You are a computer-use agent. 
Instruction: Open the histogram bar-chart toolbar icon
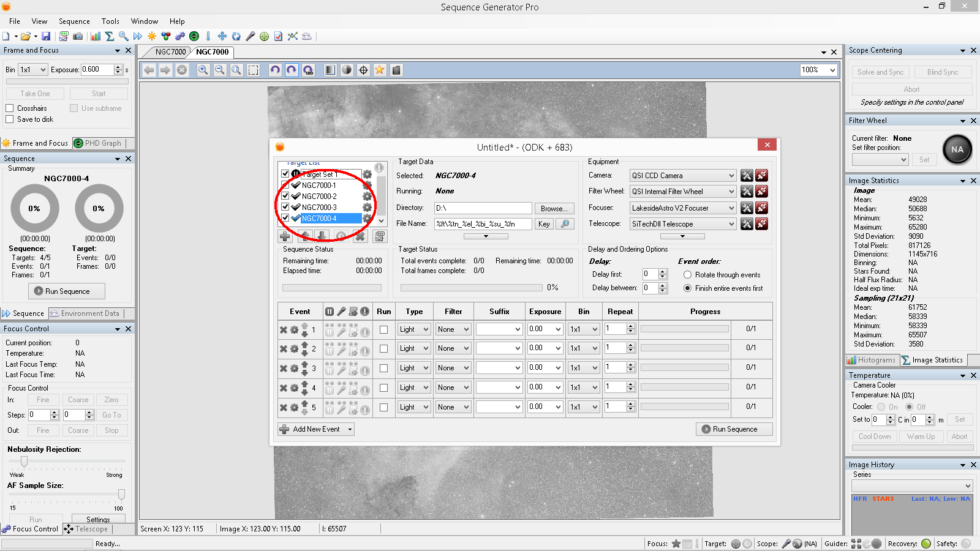pos(96,36)
